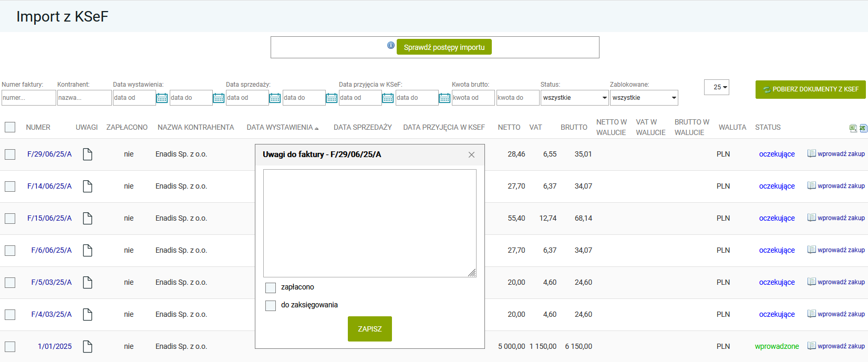Select the row checkbox for F/15/06/25/A
The image size is (868, 362).
coord(10,219)
